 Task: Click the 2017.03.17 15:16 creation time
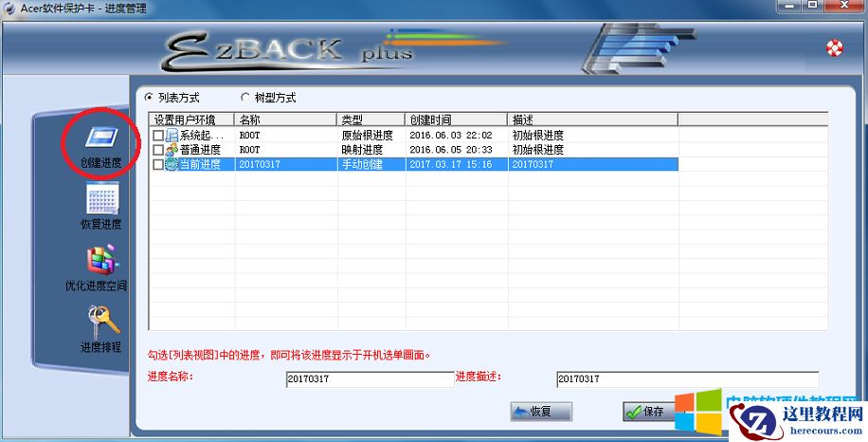(x=451, y=164)
